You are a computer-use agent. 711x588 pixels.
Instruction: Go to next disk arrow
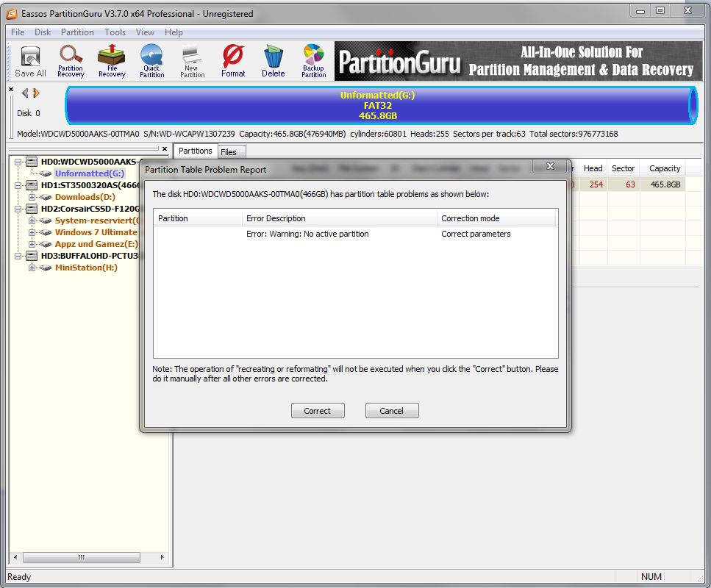pos(36,93)
